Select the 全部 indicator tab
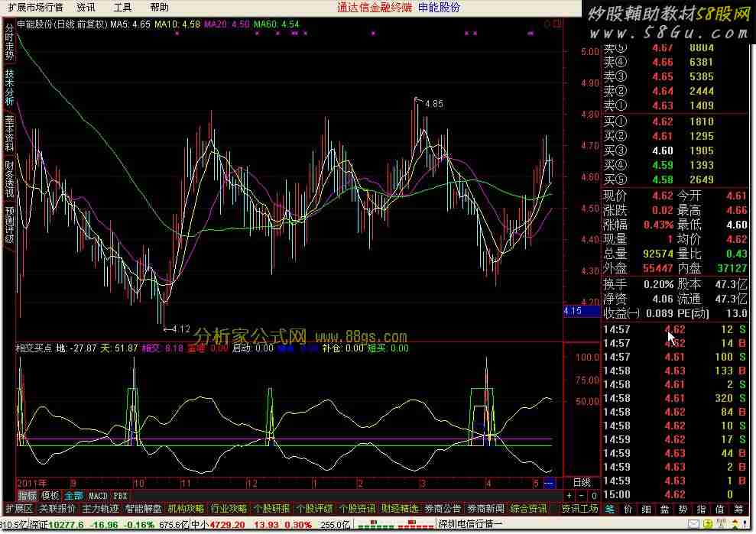756x534 pixels. click(x=74, y=496)
